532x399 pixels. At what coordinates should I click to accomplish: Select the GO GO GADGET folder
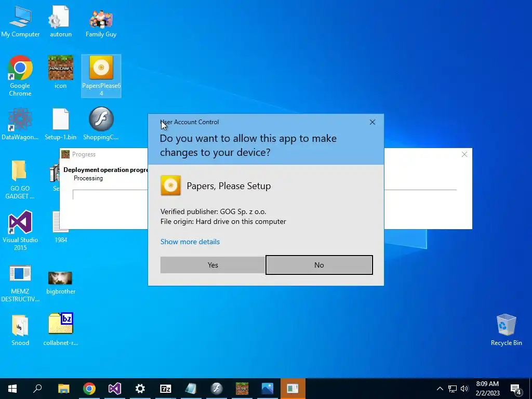(20, 180)
